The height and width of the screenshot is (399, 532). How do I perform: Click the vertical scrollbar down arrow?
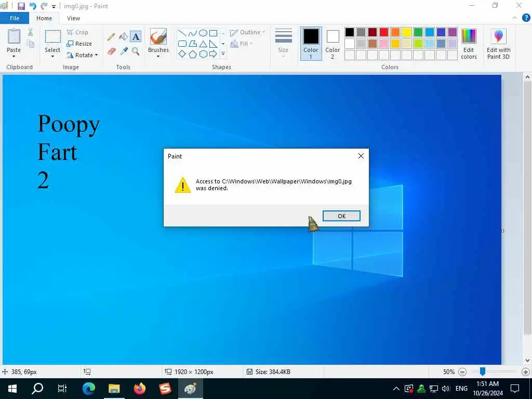point(527,361)
